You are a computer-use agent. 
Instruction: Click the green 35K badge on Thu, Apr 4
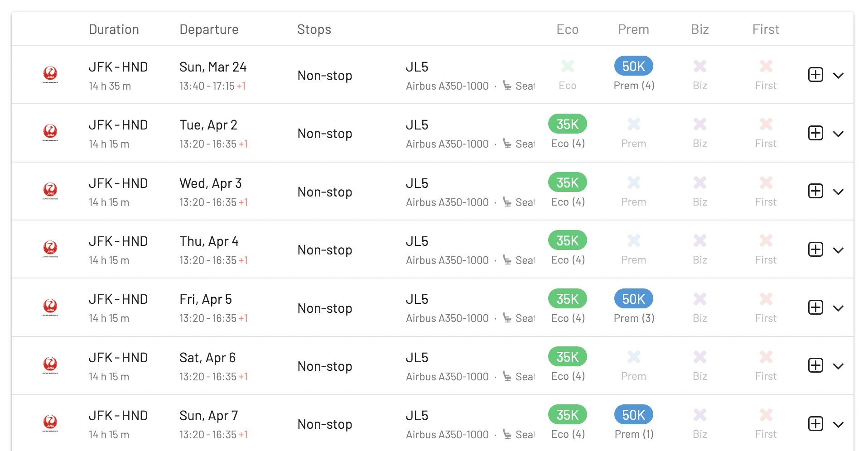pos(568,240)
